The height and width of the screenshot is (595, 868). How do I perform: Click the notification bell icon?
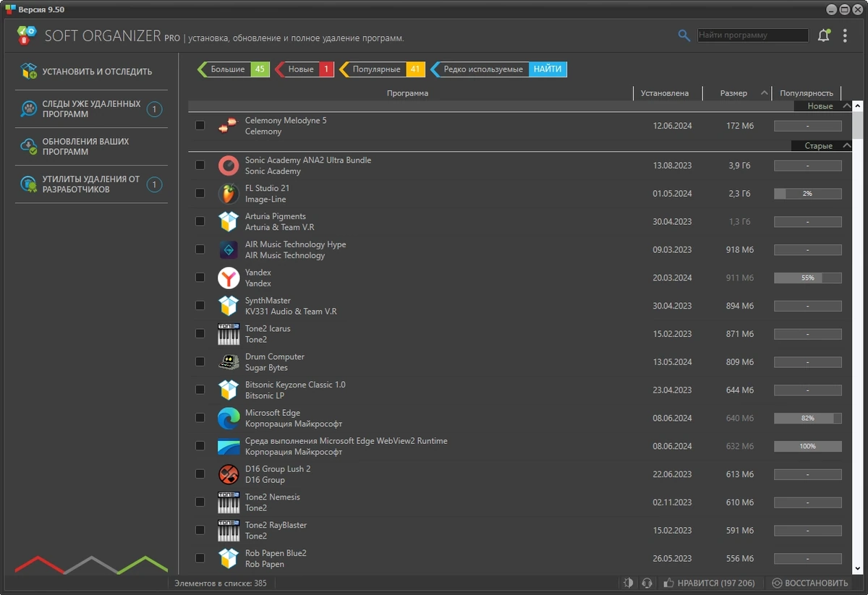click(823, 35)
